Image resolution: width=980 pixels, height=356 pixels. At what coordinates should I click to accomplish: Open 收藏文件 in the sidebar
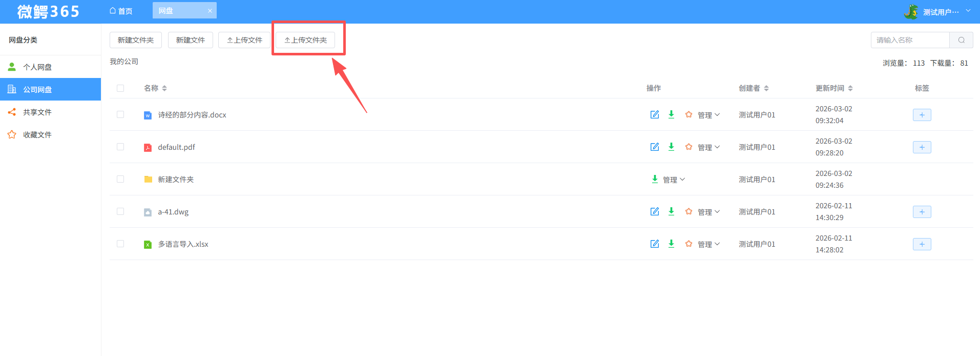pyautogui.click(x=50, y=134)
